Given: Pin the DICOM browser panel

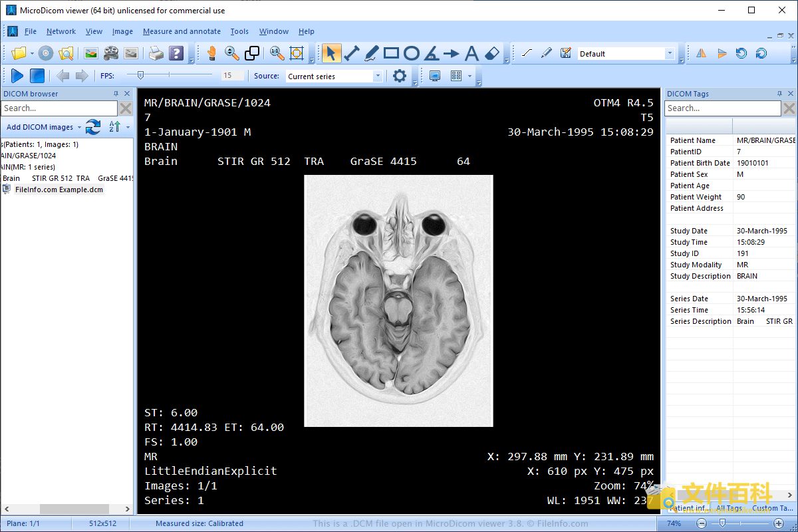Looking at the screenshot, I should pos(116,94).
